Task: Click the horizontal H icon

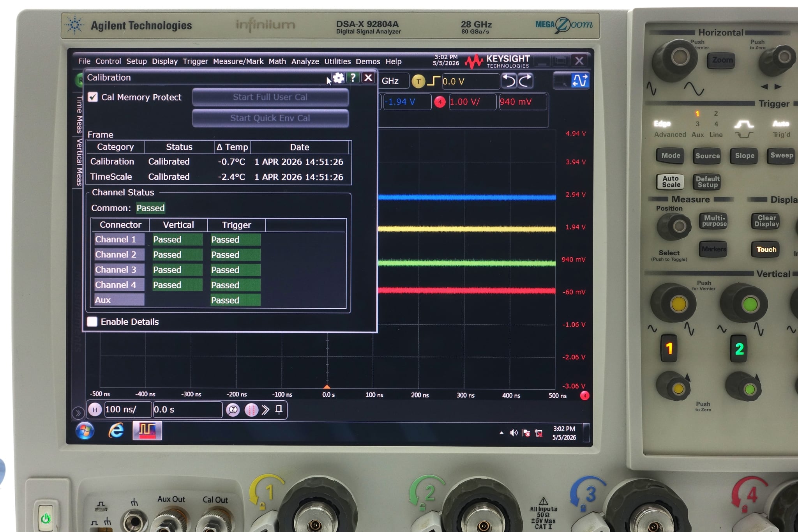Action: click(x=95, y=410)
